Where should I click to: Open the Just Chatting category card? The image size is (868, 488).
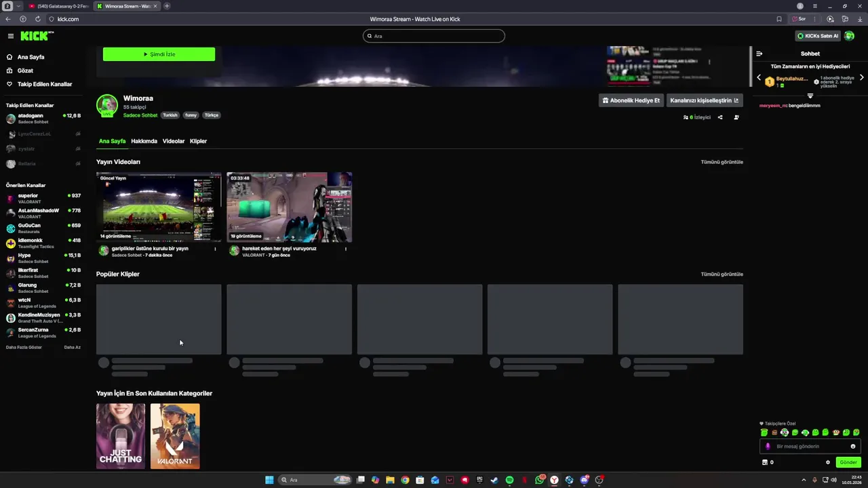point(121,436)
